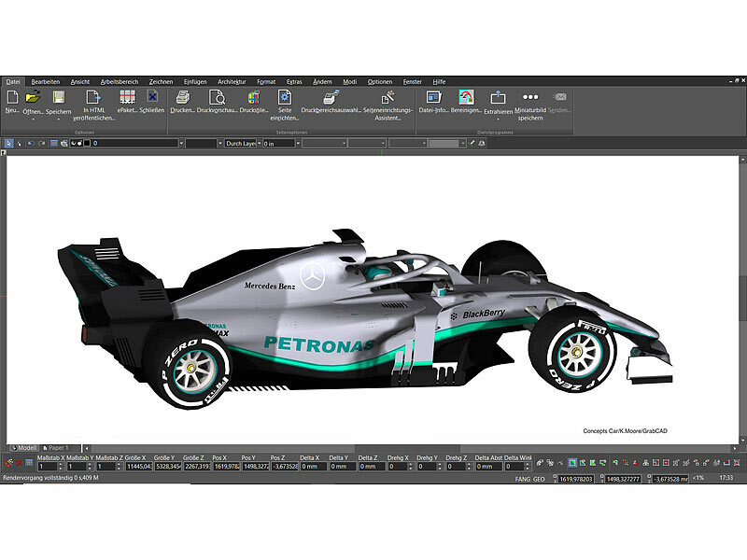Click the Extrahieren icon
The image size is (747, 560).
click(x=498, y=97)
